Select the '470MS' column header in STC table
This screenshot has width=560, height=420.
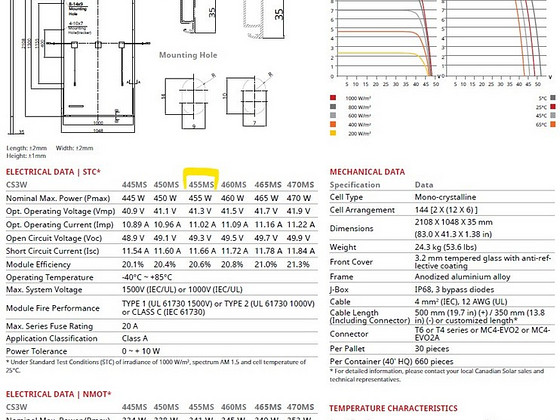click(x=300, y=185)
